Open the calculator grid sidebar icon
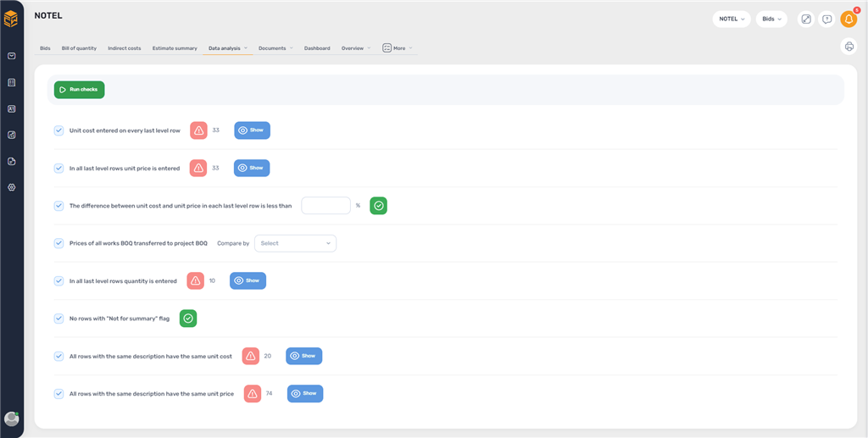This screenshot has width=868, height=438. point(12,82)
